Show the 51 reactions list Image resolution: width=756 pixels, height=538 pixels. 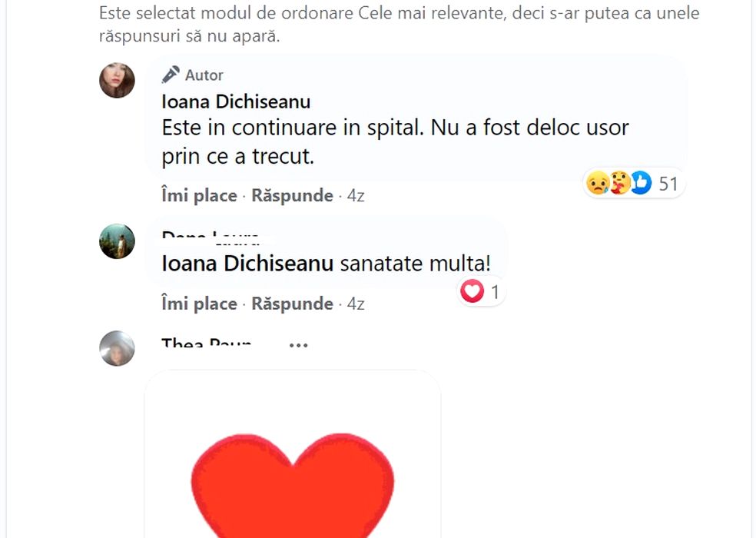(668, 184)
